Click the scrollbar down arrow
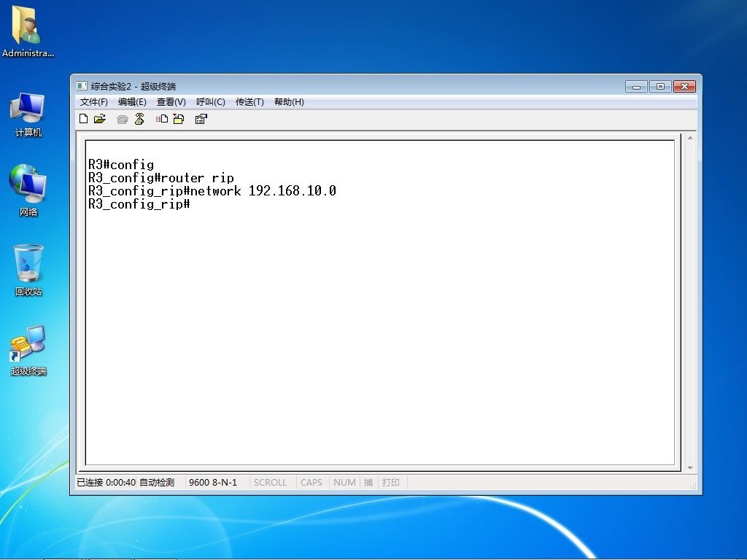This screenshot has width=747, height=560. click(690, 468)
